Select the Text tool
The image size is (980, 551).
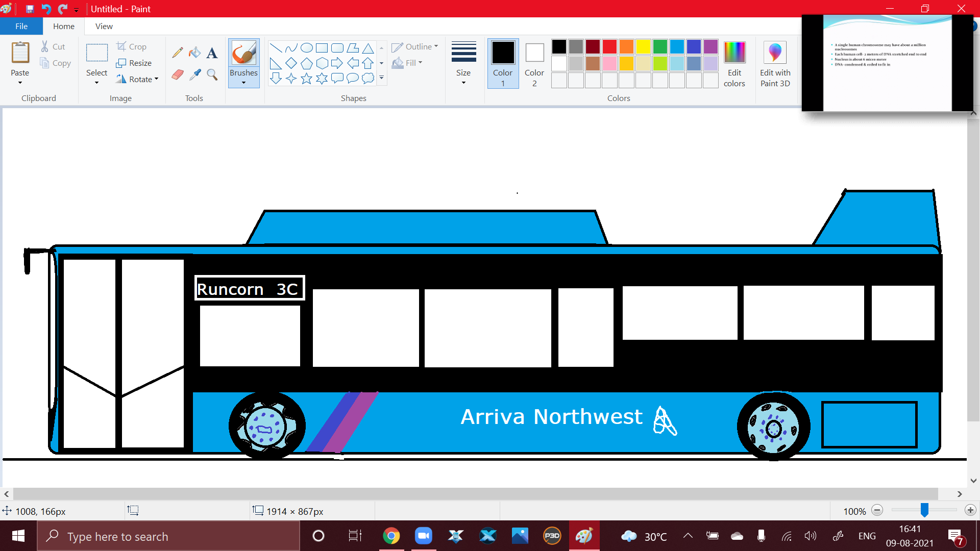(212, 52)
